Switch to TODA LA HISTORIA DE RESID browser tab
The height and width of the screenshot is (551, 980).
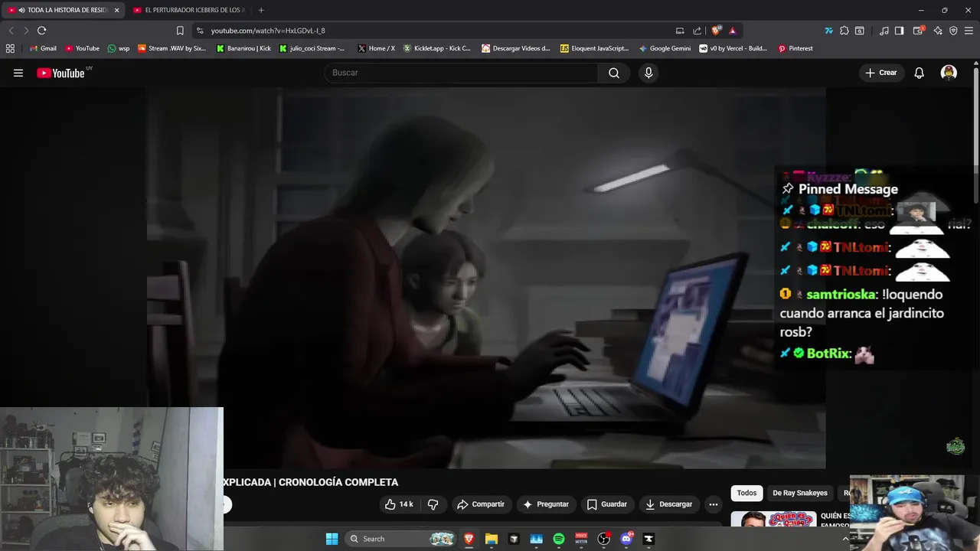point(61,10)
